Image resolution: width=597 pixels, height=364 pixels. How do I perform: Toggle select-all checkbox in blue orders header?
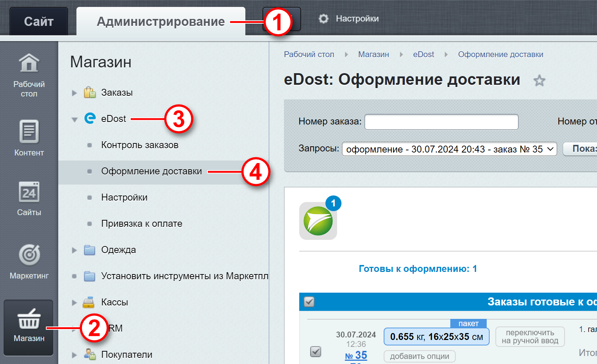[309, 302]
